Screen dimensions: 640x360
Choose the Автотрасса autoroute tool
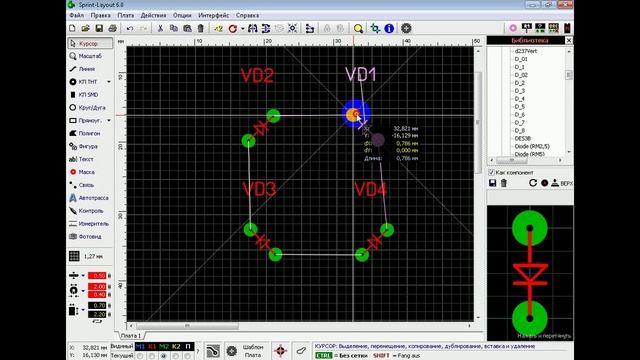pos(90,198)
